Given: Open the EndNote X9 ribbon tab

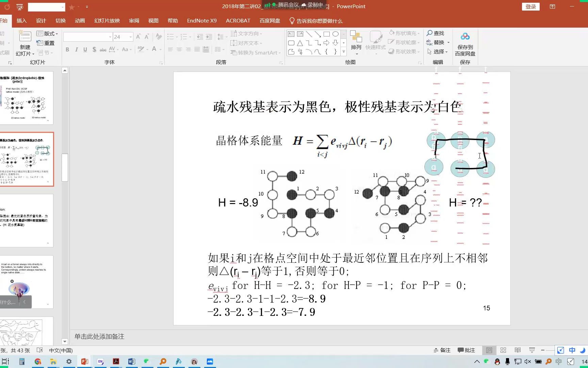Looking at the screenshot, I should [201, 20].
